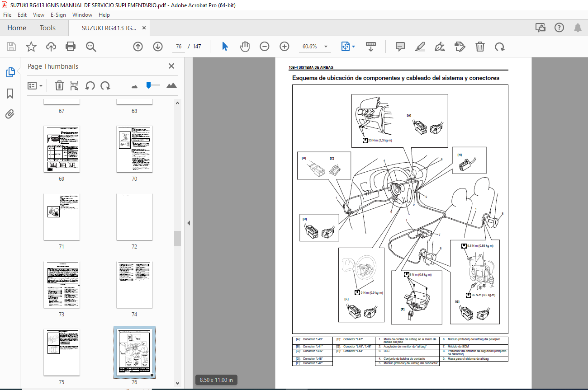Open the Attachments paperclip panel

10,114
